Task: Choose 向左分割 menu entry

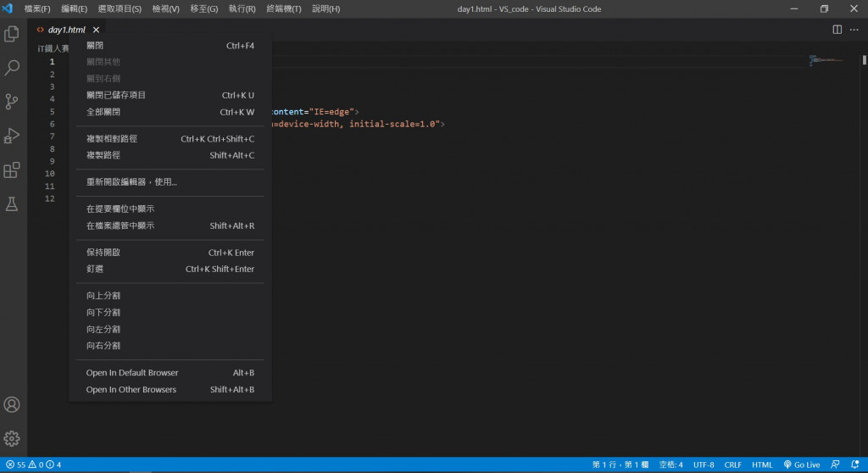Action: (x=170, y=329)
